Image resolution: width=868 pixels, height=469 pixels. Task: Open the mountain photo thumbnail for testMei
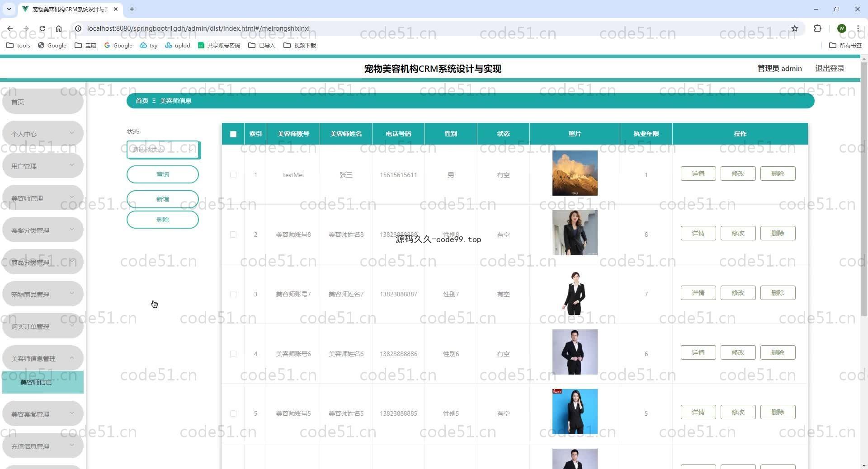(x=575, y=173)
